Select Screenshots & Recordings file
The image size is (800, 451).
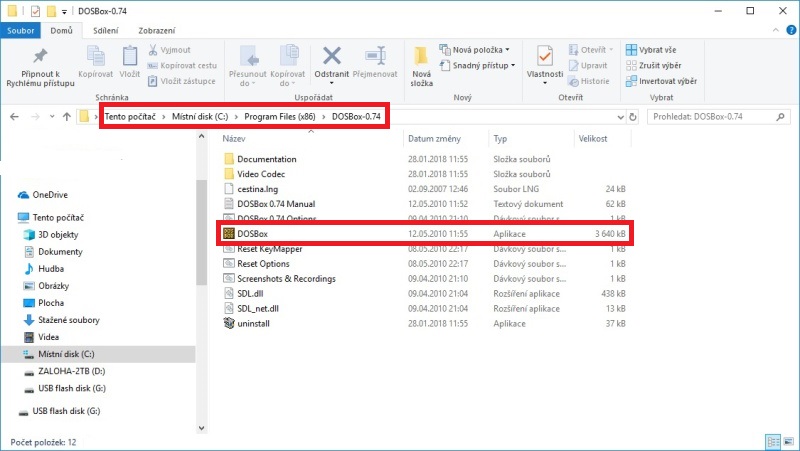pyautogui.click(x=286, y=279)
